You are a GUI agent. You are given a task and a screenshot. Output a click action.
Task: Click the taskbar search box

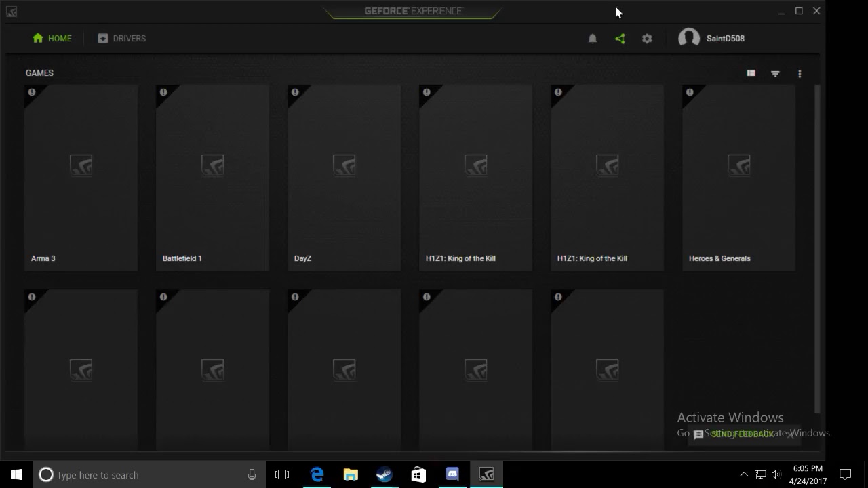pyautogui.click(x=148, y=474)
